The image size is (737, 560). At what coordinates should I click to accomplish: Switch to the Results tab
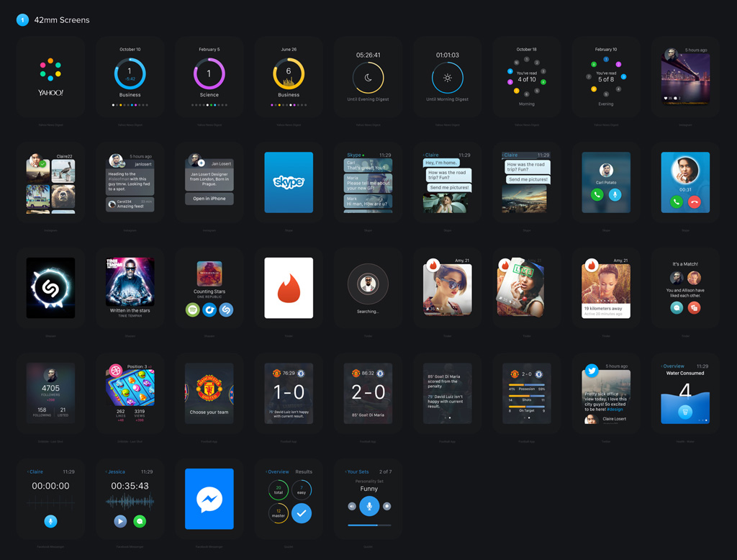[304, 471]
